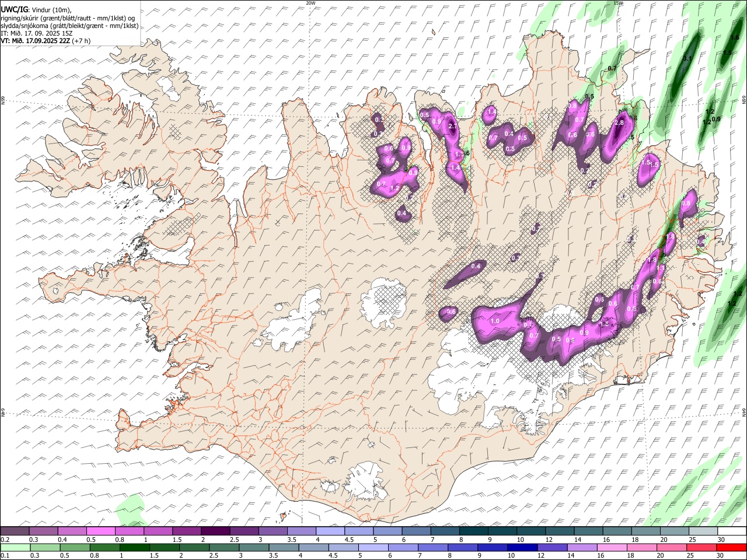
Task: Pick the 0.5 green swatch in the lower legend row
Action: coord(75,547)
